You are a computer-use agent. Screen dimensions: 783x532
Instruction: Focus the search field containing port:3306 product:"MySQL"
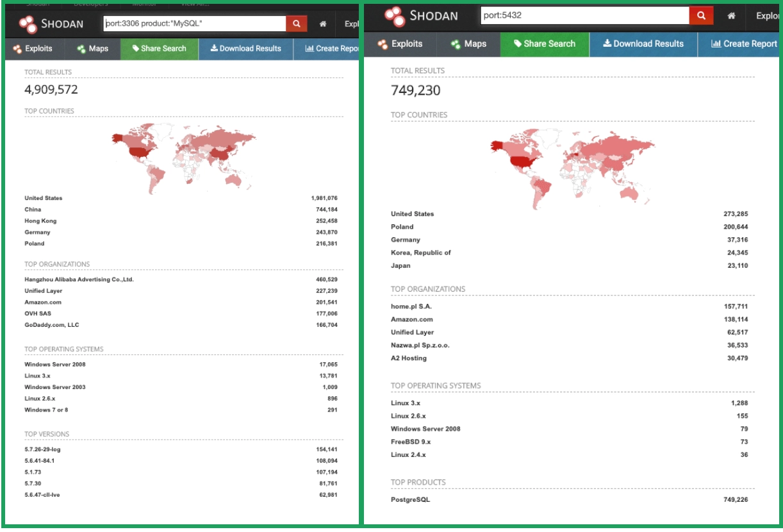click(x=194, y=24)
